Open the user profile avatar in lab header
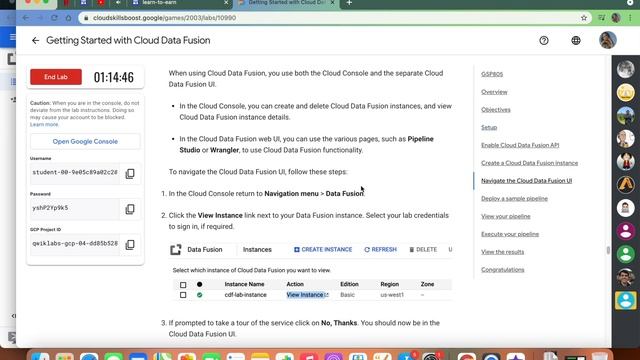Viewport: 640px width, 360px height. click(607, 40)
